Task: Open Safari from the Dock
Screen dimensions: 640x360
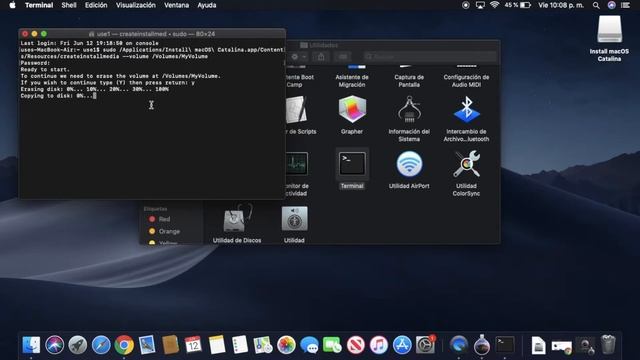Action: click(101, 345)
